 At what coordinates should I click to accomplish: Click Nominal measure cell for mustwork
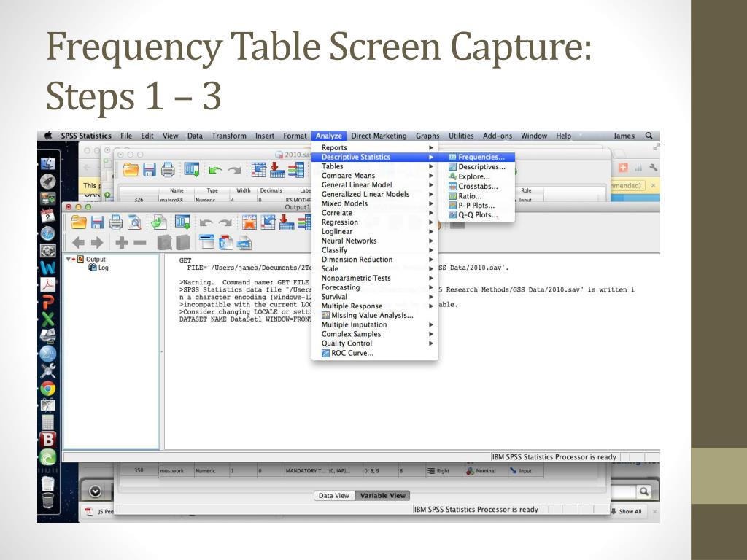[x=485, y=471]
